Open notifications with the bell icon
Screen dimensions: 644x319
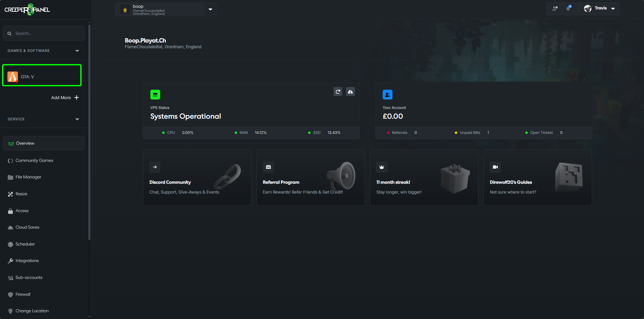click(568, 8)
